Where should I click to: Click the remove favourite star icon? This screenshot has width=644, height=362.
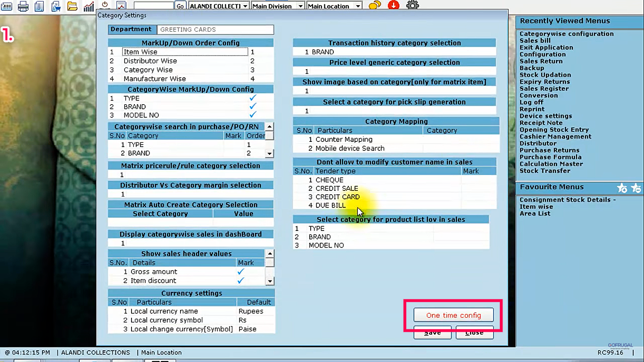coord(636,188)
